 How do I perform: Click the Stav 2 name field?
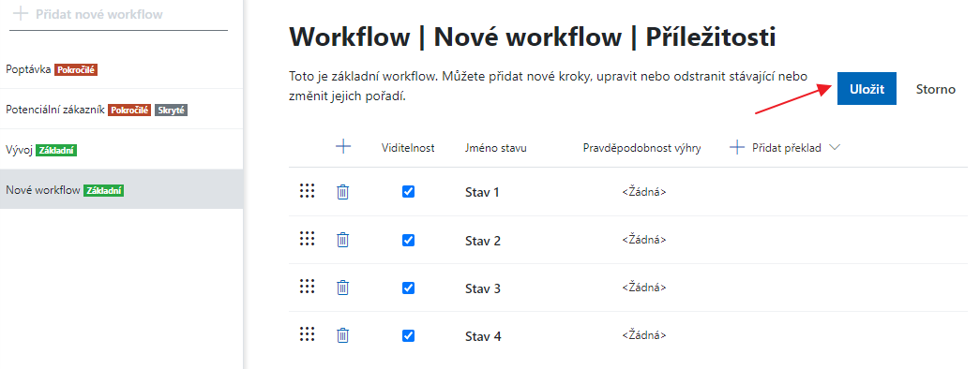[483, 241]
